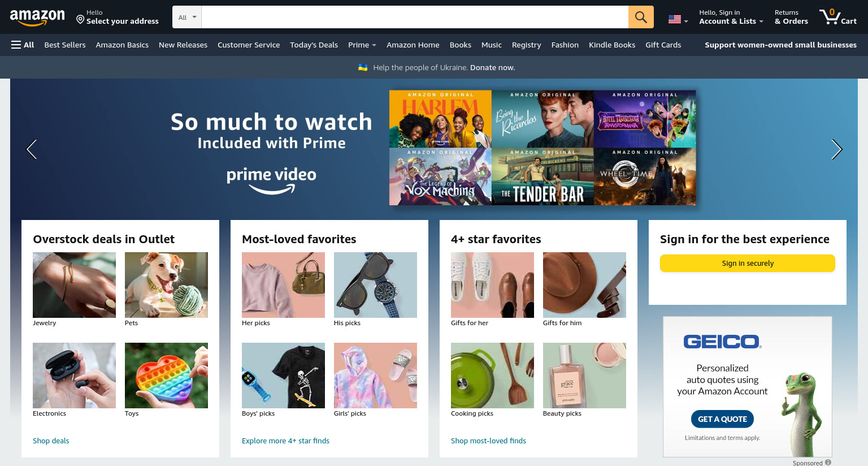Open Girls' picks image
This screenshot has height=466, width=868.
tap(375, 376)
